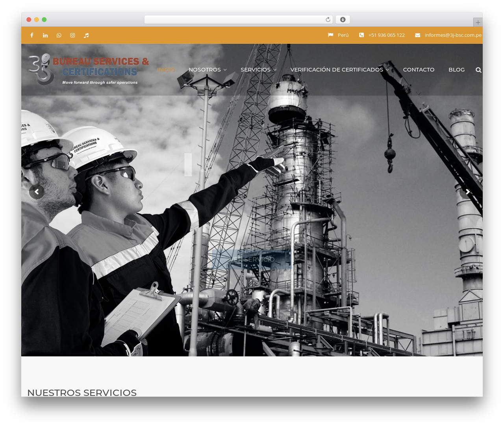
Task: Click the Perú location text
Action: [343, 35]
